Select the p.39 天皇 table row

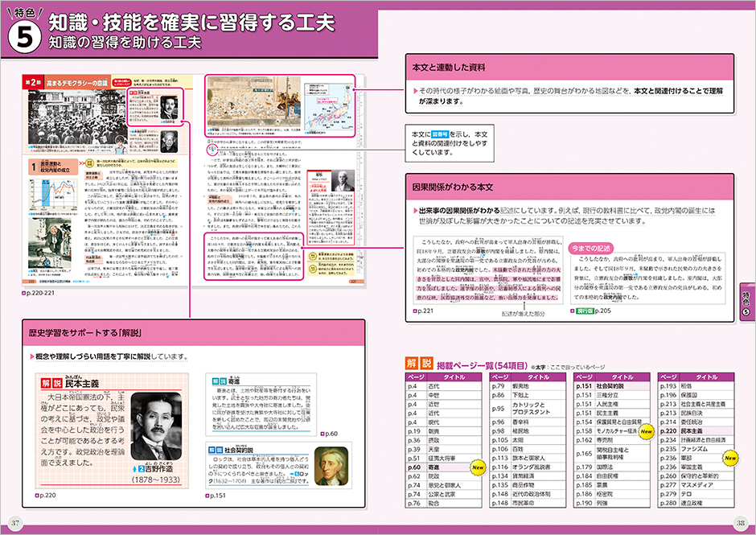pyautogui.click(x=443, y=449)
